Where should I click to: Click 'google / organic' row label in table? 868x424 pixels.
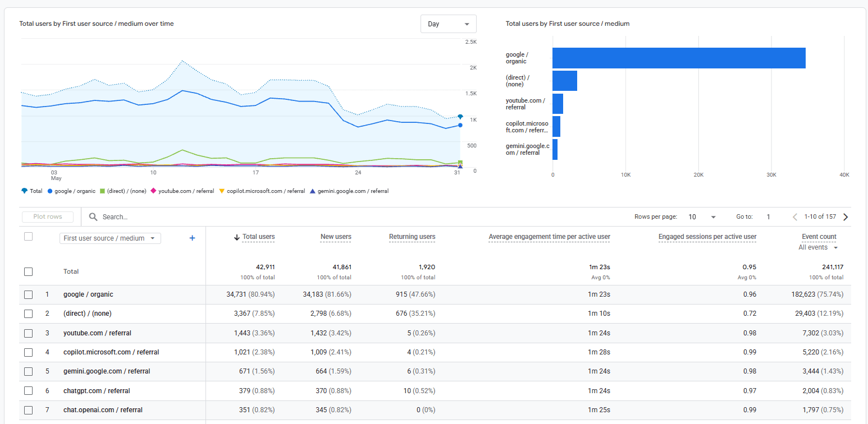88,294
